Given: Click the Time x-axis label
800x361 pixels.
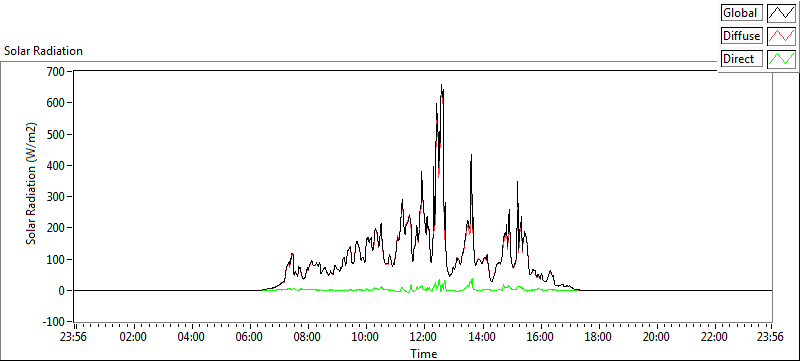Looking at the screenshot, I should tap(423, 354).
